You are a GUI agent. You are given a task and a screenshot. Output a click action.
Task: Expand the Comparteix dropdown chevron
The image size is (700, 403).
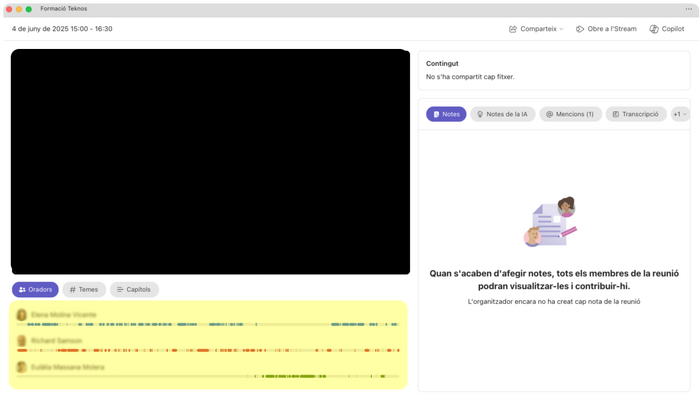562,29
